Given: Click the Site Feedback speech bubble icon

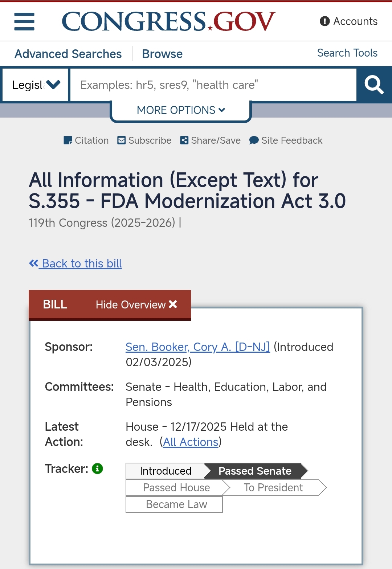Looking at the screenshot, I should pyautogui.click(x=254, y=140).
